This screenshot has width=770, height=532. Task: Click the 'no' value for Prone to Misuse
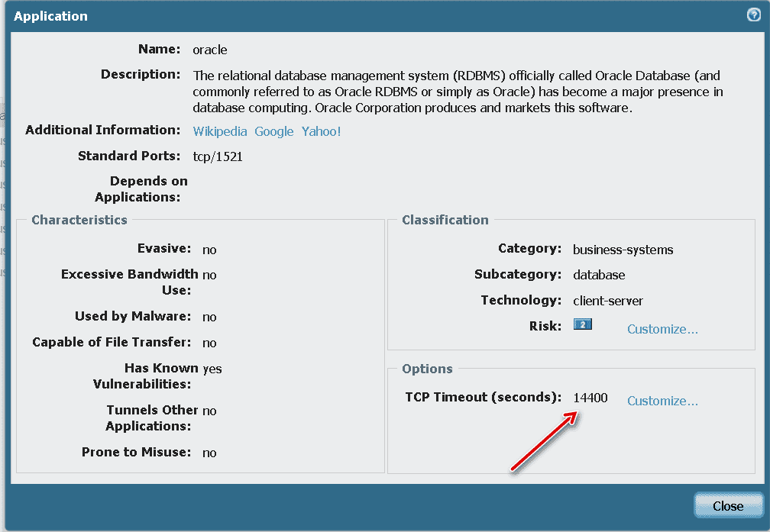pos(209,453)
